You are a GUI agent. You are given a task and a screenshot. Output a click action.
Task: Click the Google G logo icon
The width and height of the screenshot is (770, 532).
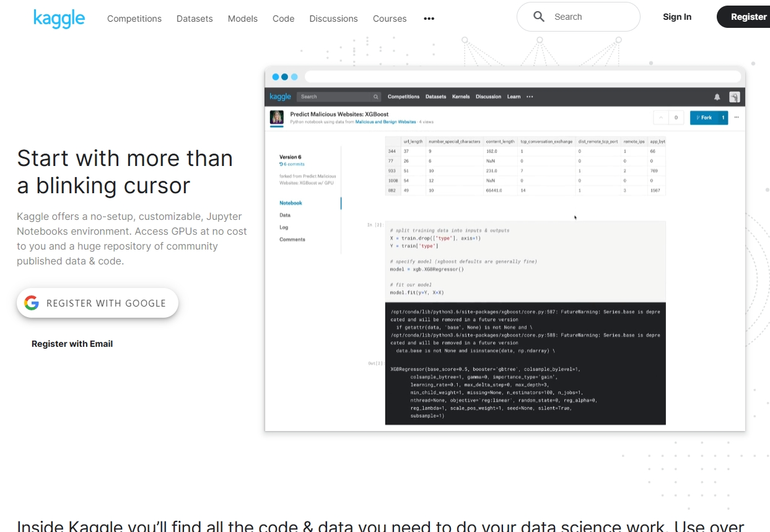(x=32, y=303)
